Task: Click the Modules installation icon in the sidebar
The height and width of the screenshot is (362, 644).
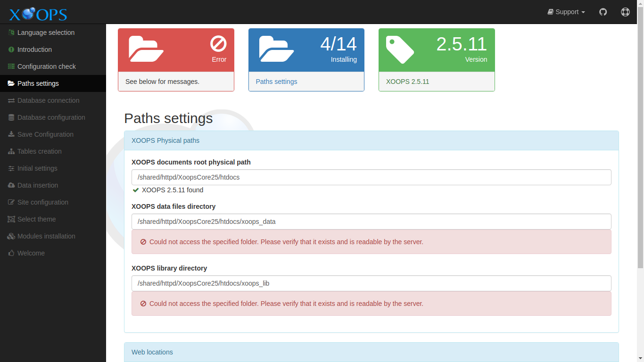Action: pyautogui.click(x=11, y=236)
